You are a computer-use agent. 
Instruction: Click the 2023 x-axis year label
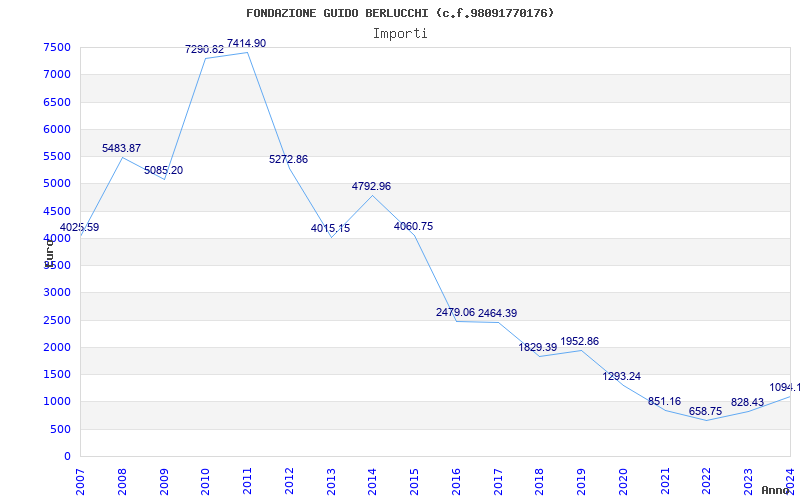point(748,481)
